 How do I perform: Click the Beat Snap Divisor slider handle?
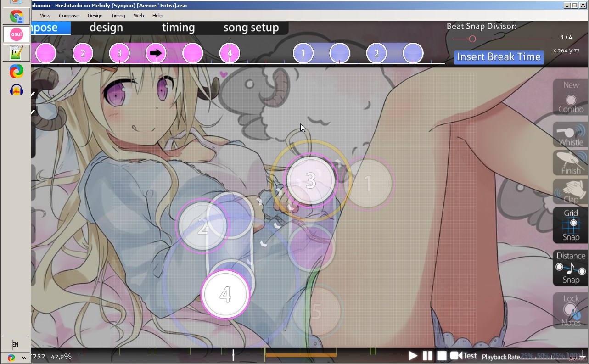tap(472, 39)
